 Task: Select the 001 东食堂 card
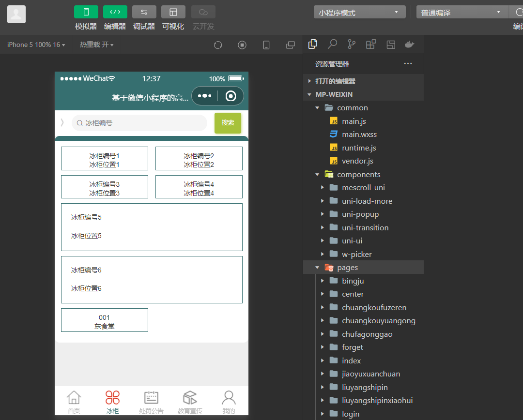pos(105,320)
